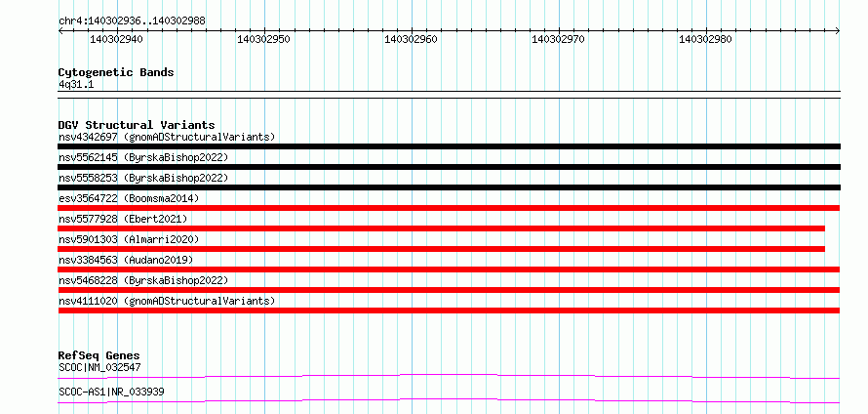Click the nsv4342697 gnomADStructuralVariants label
Screen dimensions: 868x414
pyautogui.click(x=167, y=137)
